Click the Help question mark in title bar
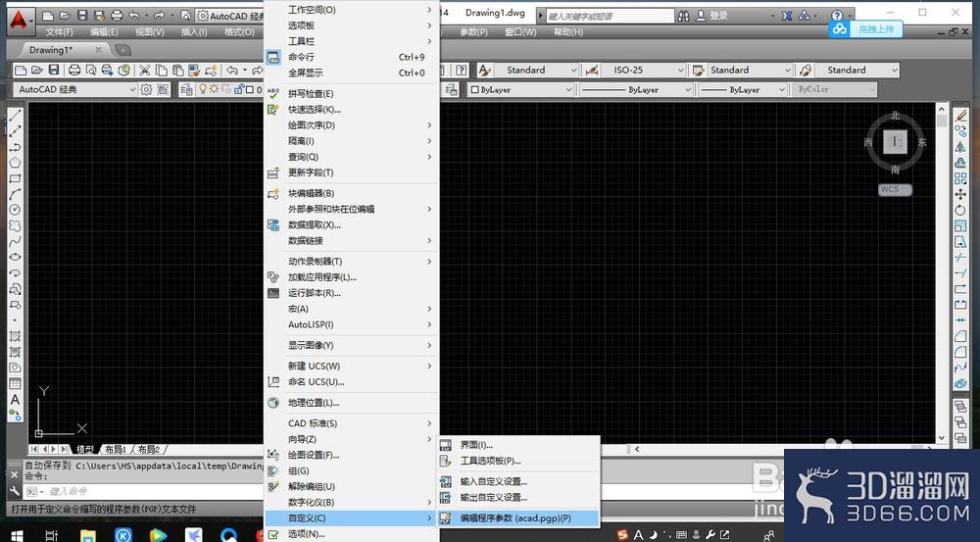 837,15
